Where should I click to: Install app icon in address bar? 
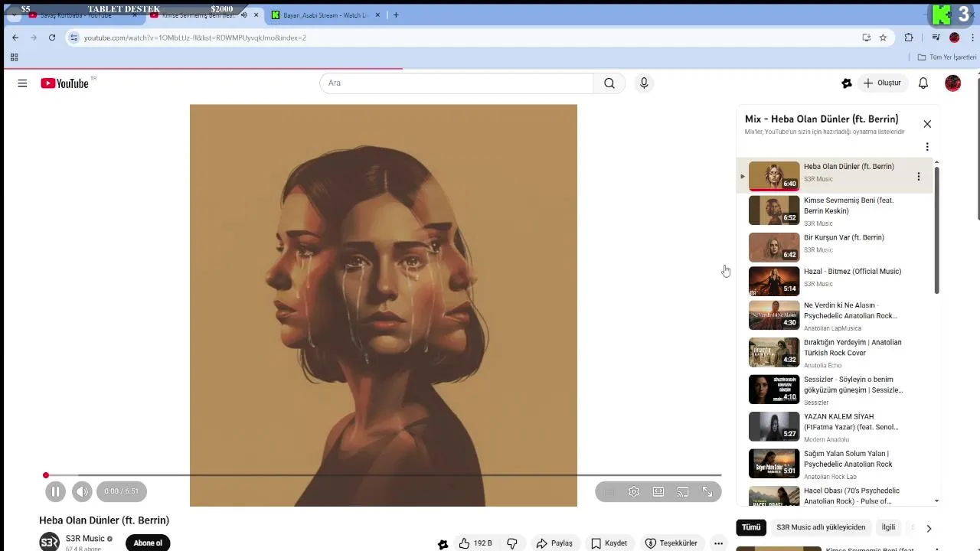point(866,37)
